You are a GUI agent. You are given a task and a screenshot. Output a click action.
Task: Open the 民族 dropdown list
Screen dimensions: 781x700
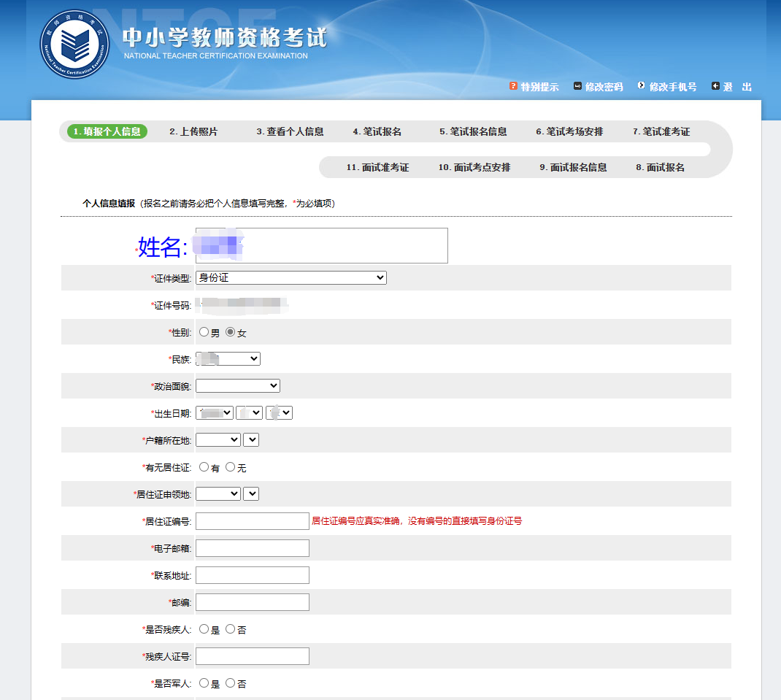pyautogui.click(x=227, y=358)
